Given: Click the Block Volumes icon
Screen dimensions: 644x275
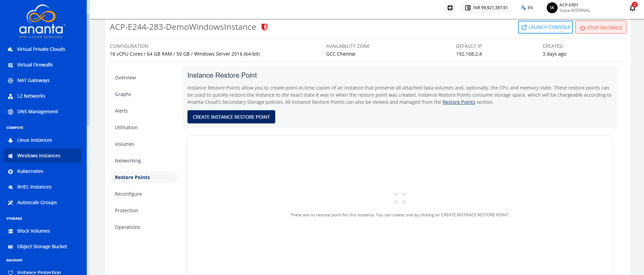Looking at the screenshot, I should pyautogui.click(x=11, y=231).
